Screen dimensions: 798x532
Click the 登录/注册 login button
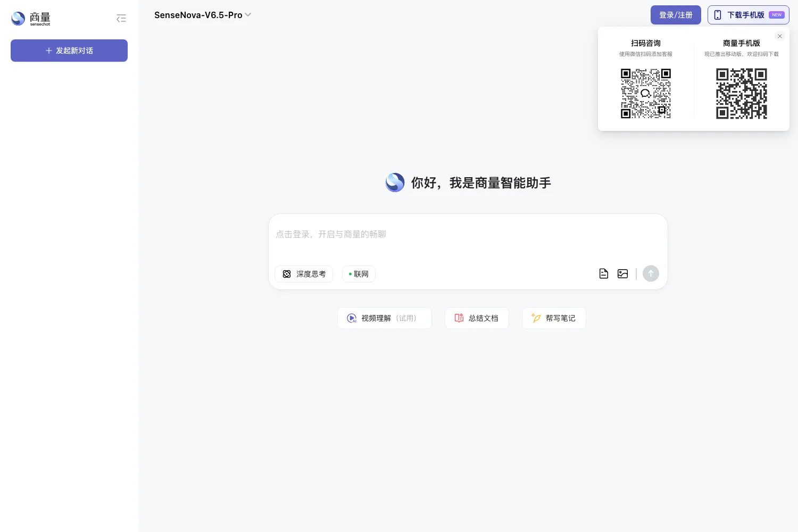[676, 15]
